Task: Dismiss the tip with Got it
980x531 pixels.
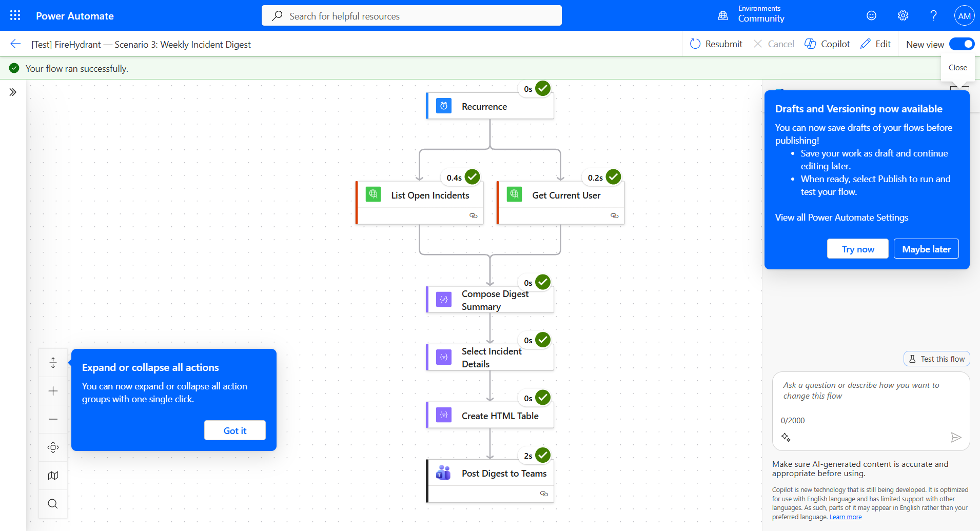Action: 235,430
